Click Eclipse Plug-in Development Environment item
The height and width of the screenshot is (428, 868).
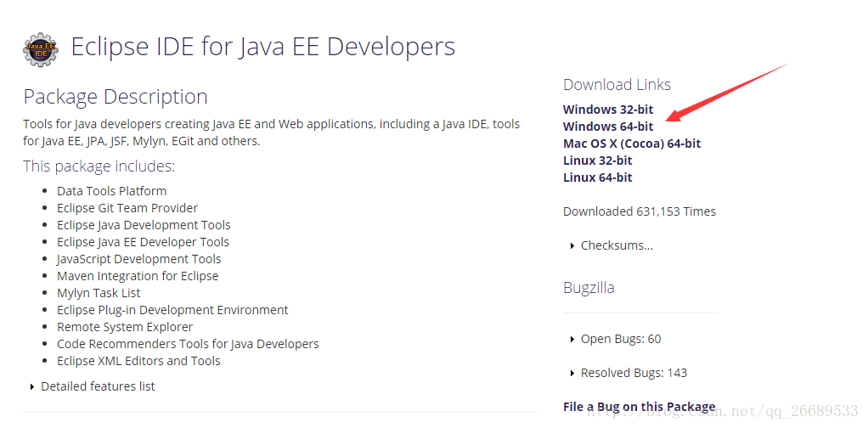[x=172, y=310]
